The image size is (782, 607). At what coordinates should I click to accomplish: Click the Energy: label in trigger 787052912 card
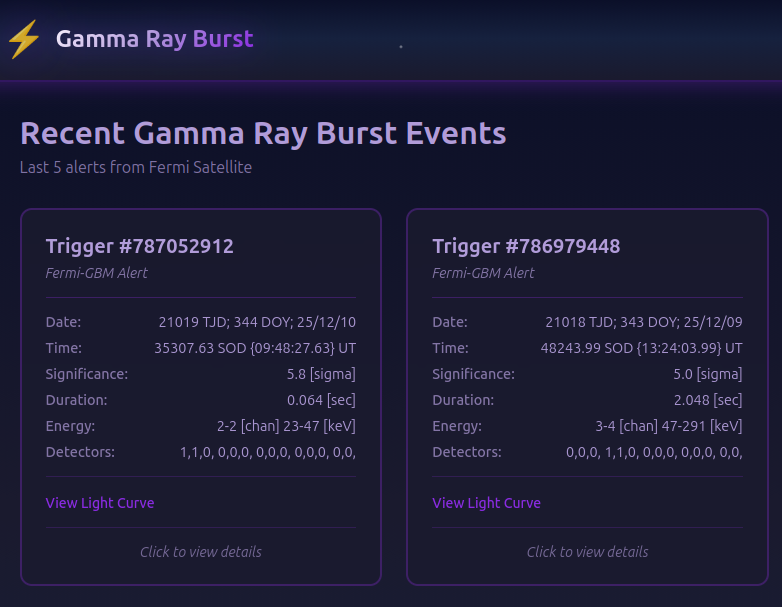[x=70, y=426]
